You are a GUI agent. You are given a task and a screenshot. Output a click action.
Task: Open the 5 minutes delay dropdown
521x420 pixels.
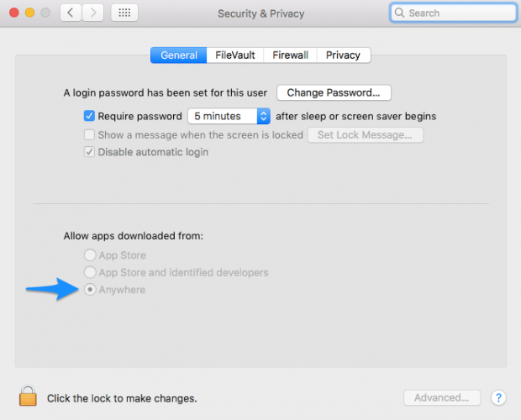pos(229,116)
